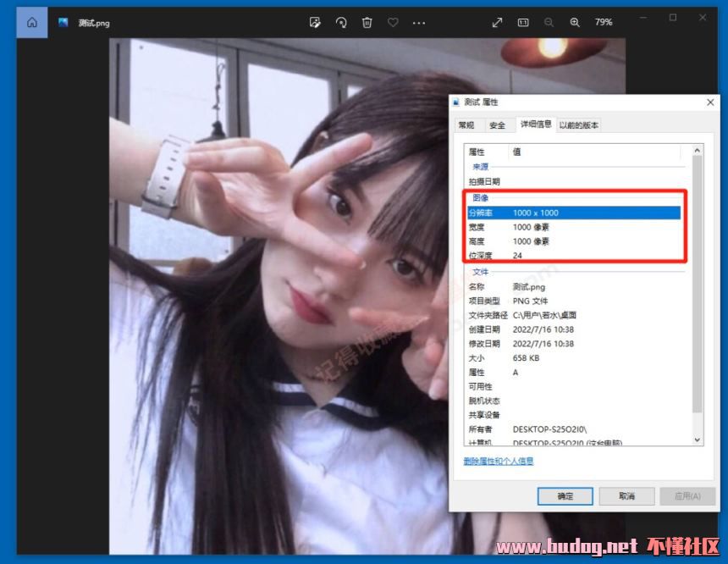Open 删除属性和个人信息 link
This screenshot has height=564, width=728.
point(499,462)
